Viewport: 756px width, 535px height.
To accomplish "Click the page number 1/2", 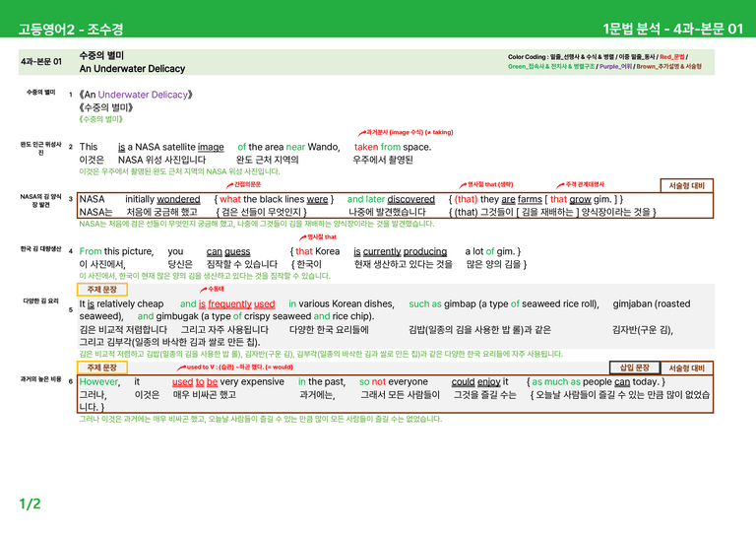I will (30, 504).
